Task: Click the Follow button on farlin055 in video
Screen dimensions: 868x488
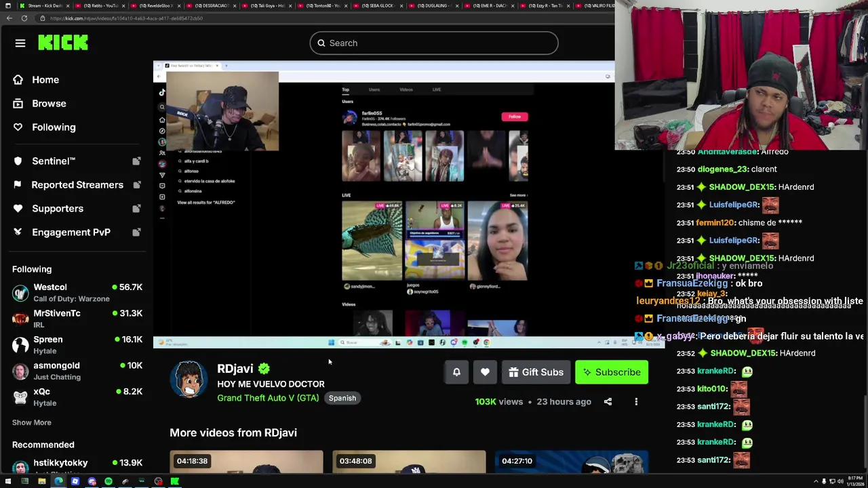Action: (515, 117)
